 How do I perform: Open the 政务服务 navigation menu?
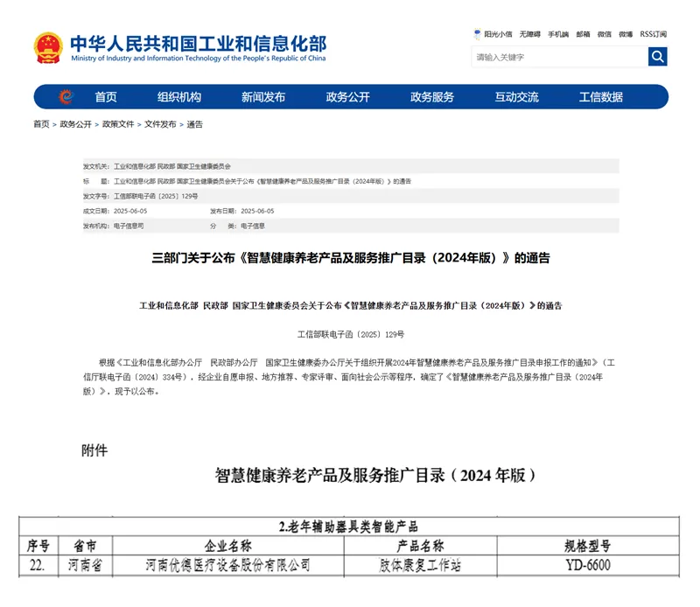point(434,97)
